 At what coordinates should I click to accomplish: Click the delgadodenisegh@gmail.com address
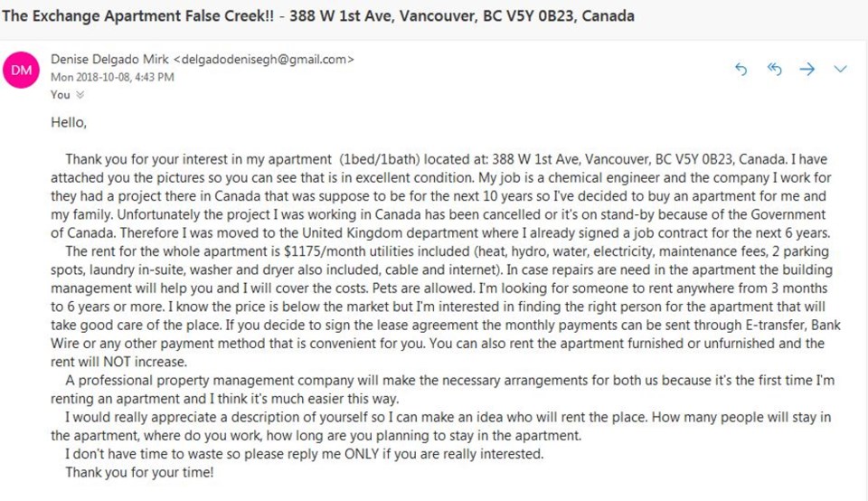click(x=264, y=60)
